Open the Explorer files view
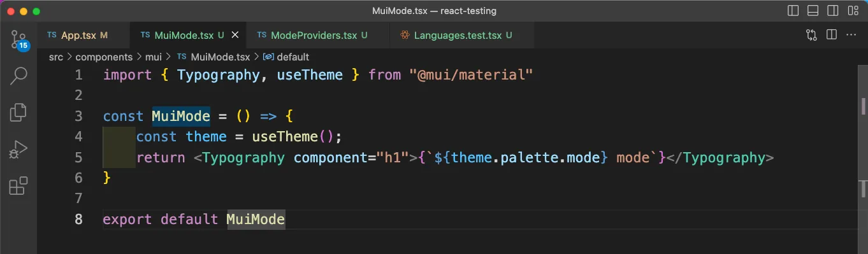Viewport: 868px width, 254px height. [x=18, y=113]
